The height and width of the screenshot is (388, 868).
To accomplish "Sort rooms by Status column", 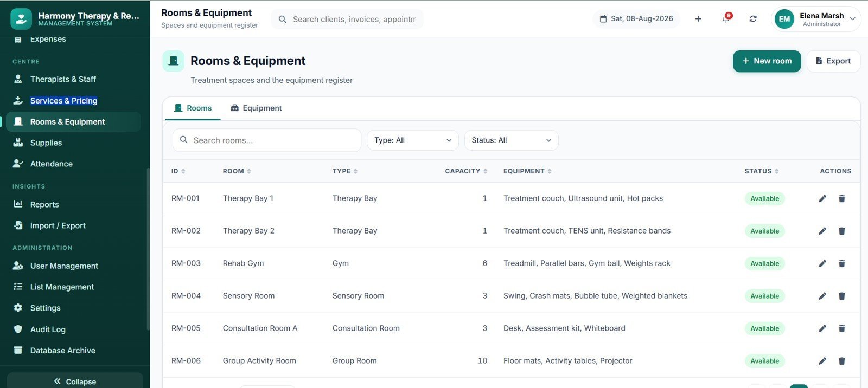I will pos(762,171).
